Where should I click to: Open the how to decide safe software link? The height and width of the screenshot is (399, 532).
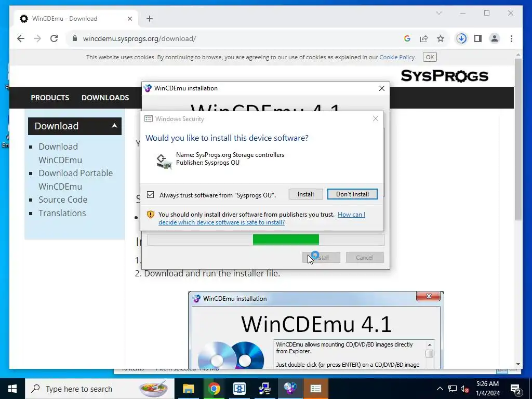pos(262,218)
